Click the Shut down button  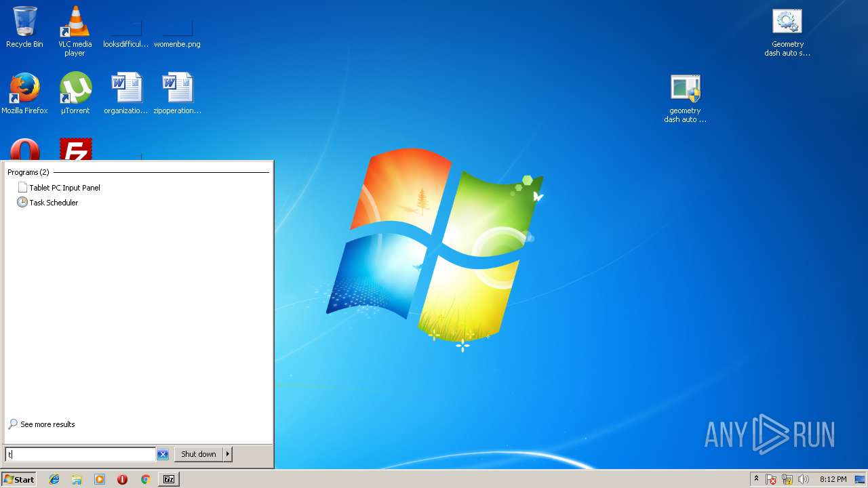[x=199, y=454]
